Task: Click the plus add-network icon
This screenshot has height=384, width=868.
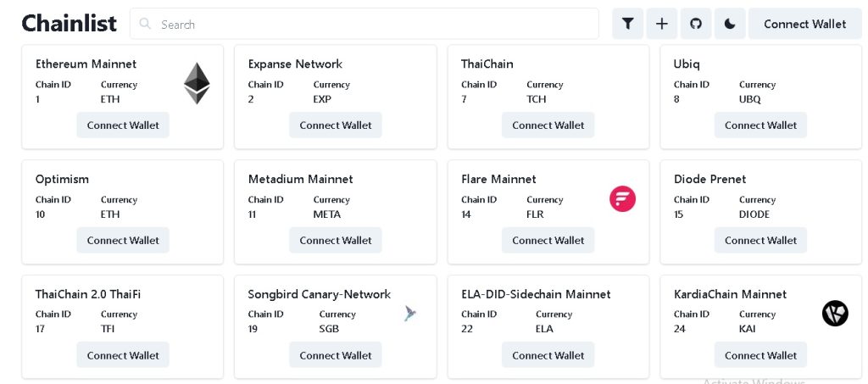Action: (x=662, y=24)
